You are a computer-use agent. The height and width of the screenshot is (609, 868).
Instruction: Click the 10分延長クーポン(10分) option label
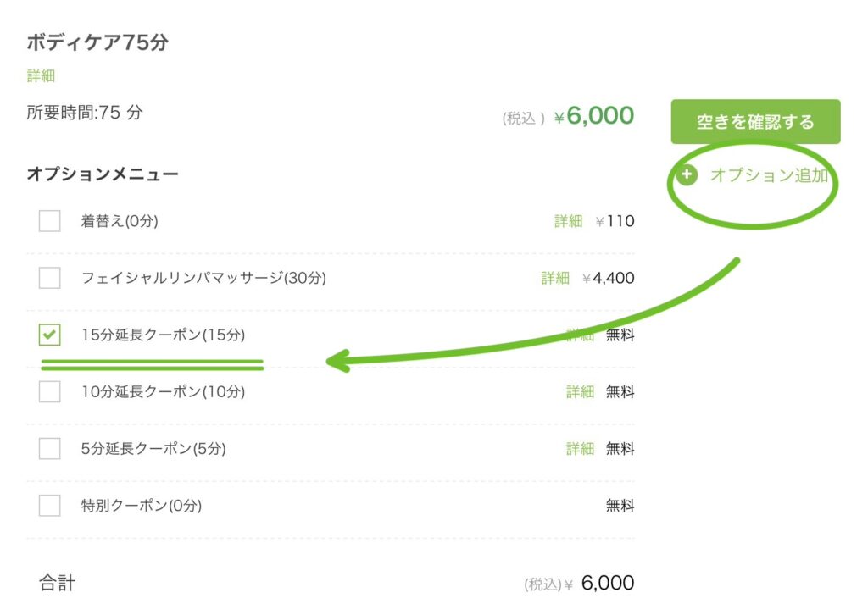[x=163, y=391]
